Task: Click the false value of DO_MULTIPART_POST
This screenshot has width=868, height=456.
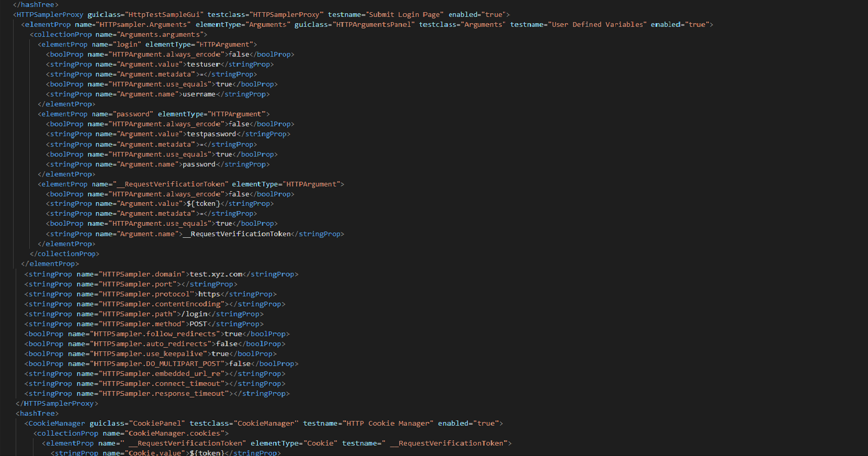Action: pos(240,364)
